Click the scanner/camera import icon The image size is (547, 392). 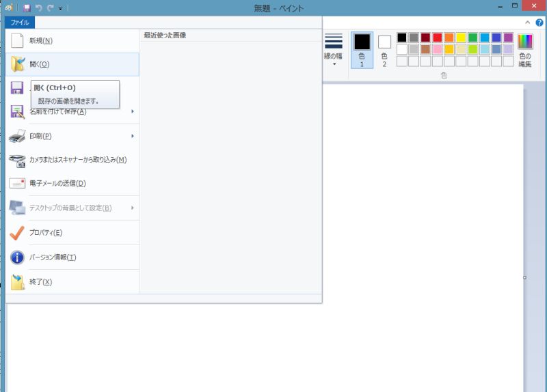coord(18,160)
